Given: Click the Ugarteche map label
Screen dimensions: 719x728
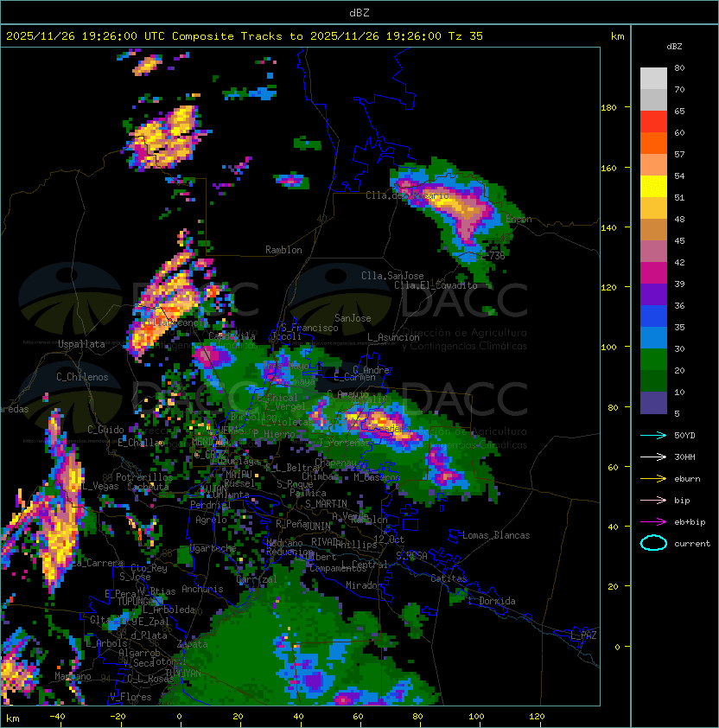Looking at the screenshot, I should (213, 548).
